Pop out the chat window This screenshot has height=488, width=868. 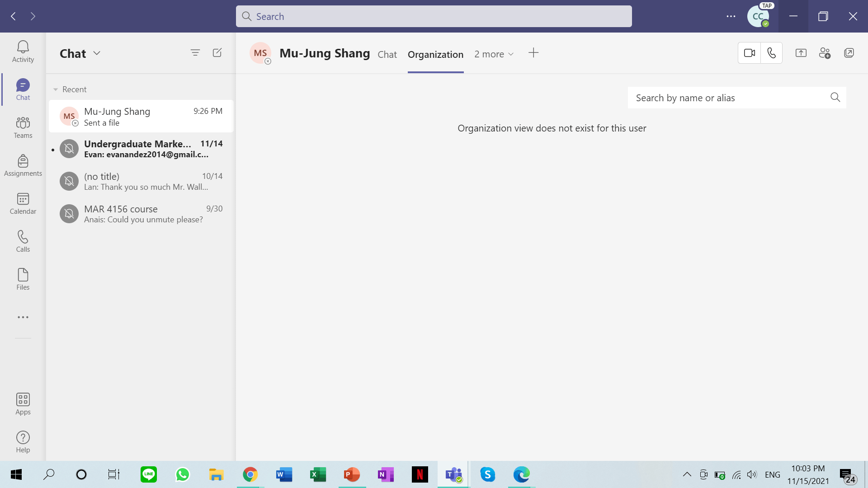(849, 53)
